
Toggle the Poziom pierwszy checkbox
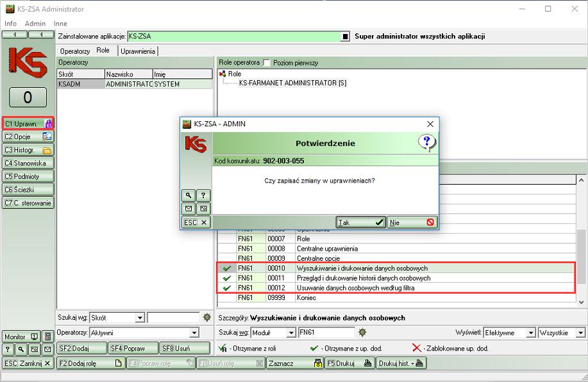click(267, 63)
